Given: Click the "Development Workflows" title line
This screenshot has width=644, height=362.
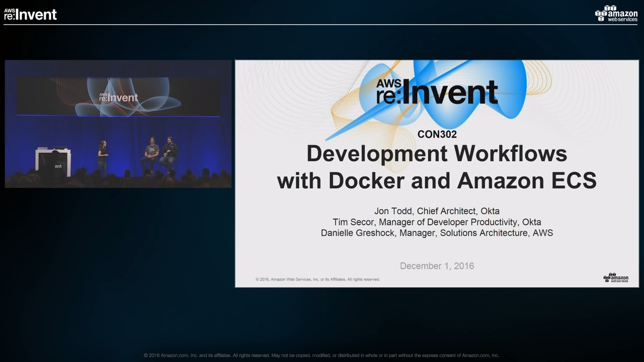Looking at the screenshot, I should tap(437, 154).
